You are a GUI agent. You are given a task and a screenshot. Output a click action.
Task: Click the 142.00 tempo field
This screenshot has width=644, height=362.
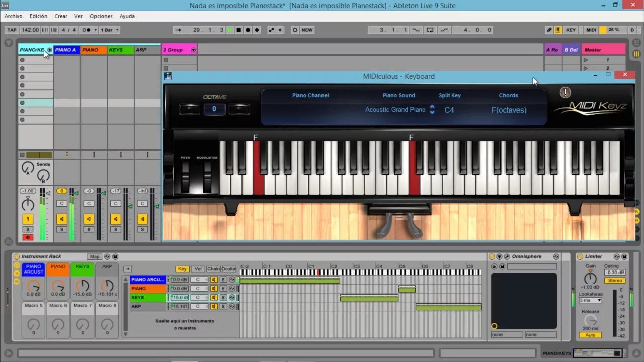pos(30,30)
